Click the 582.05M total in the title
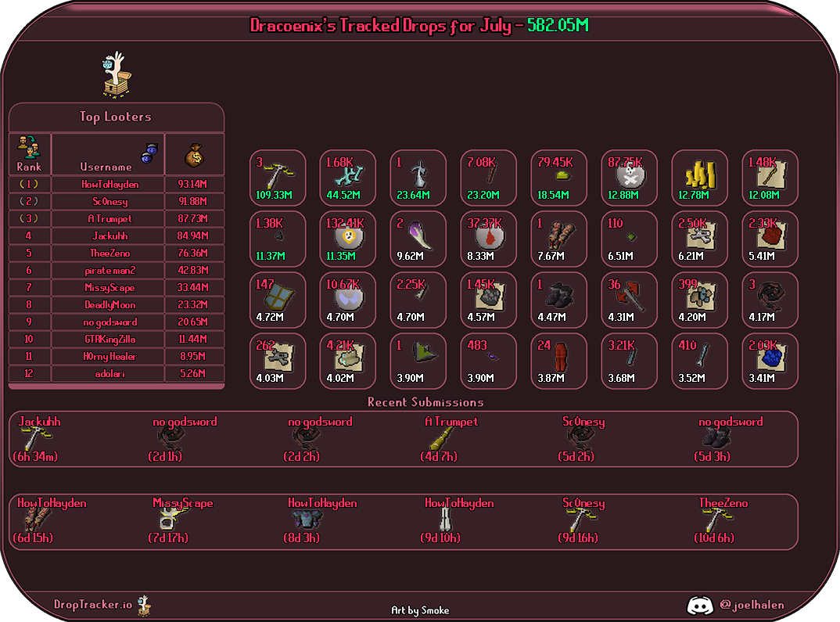 558,25
